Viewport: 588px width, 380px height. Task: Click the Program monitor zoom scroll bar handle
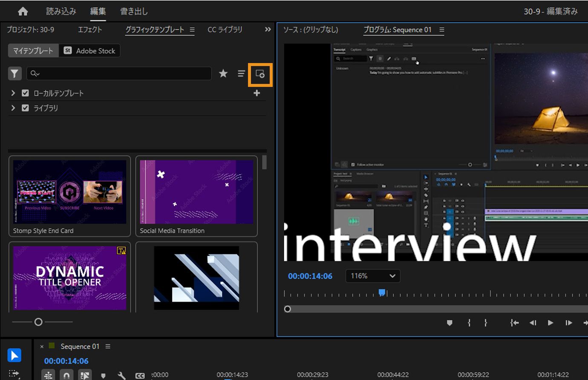click(288, 309)
